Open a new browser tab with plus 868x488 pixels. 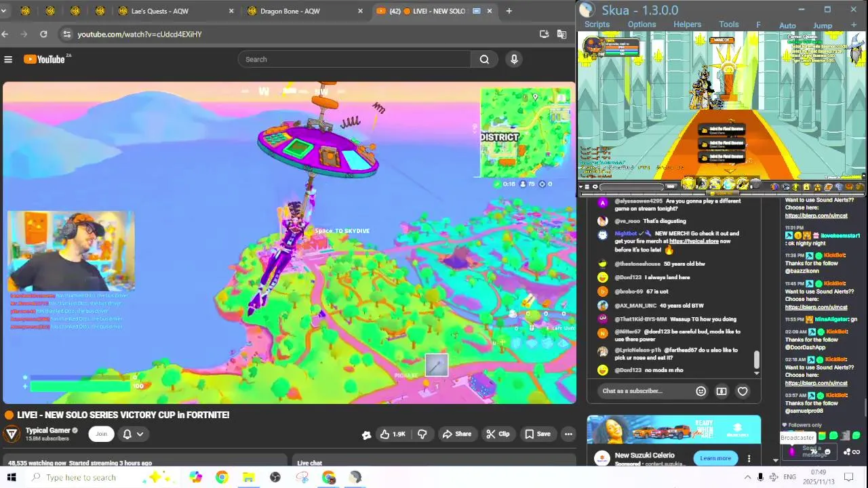509,11
